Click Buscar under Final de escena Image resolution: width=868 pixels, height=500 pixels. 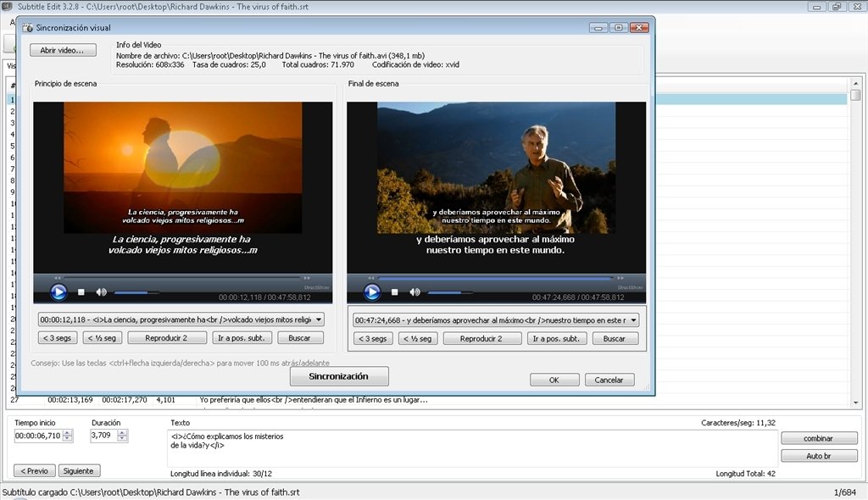tap(615, 338)
